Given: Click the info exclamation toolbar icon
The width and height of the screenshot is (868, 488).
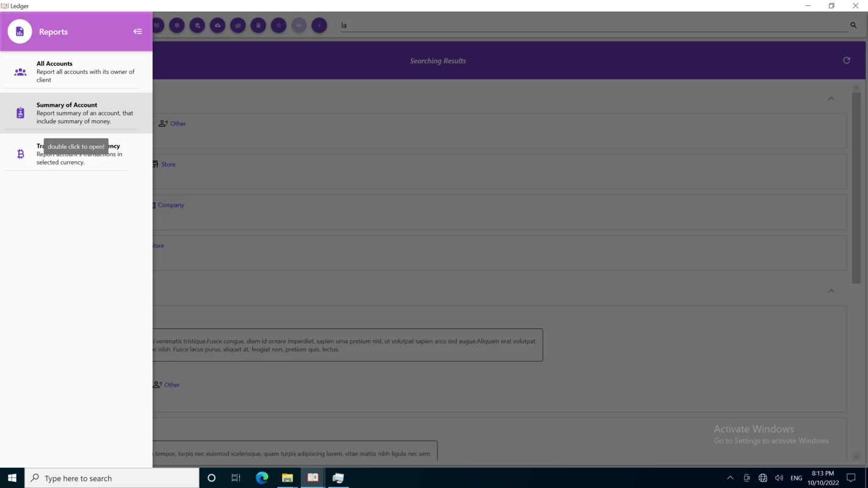Looking at the screenshot, I should pos(319,26).
